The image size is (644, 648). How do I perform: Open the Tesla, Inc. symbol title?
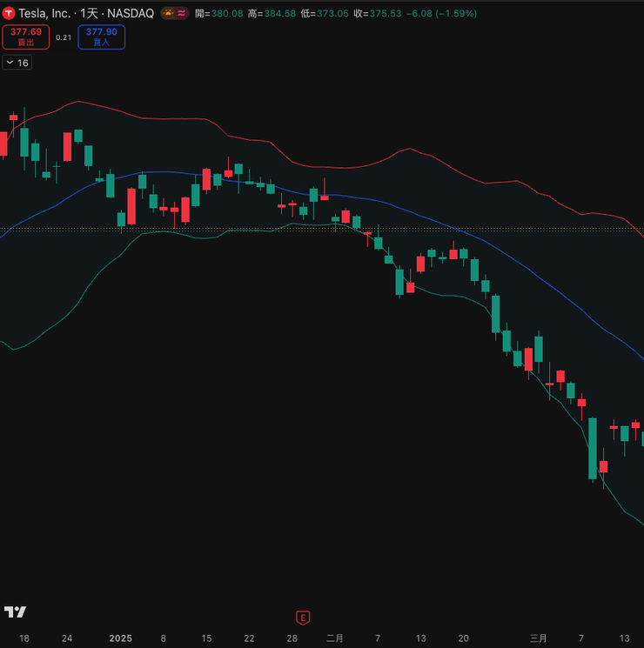[86, 14]
